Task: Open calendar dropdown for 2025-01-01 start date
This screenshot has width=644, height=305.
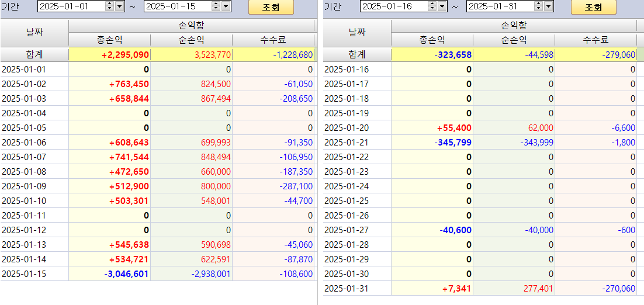Action: tap(120, 6)
